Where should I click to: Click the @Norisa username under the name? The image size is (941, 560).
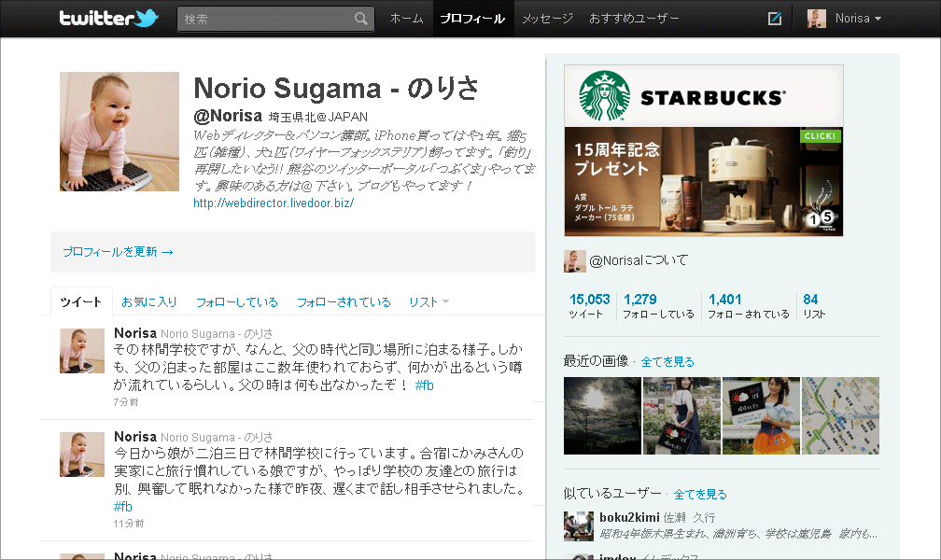click(x=228, y=116)
